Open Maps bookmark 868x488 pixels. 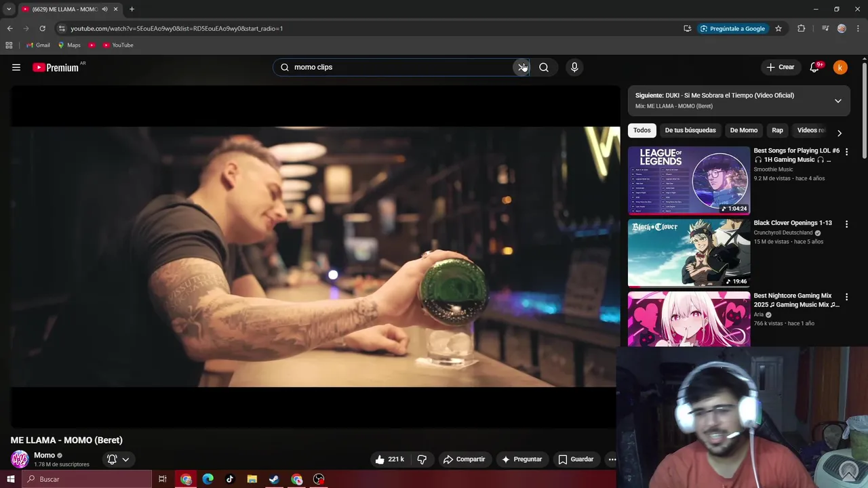(69, 45)
